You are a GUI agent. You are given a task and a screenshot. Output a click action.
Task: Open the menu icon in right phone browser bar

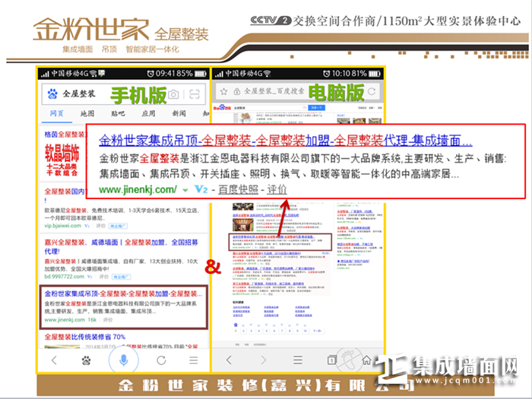click(298, 359)
